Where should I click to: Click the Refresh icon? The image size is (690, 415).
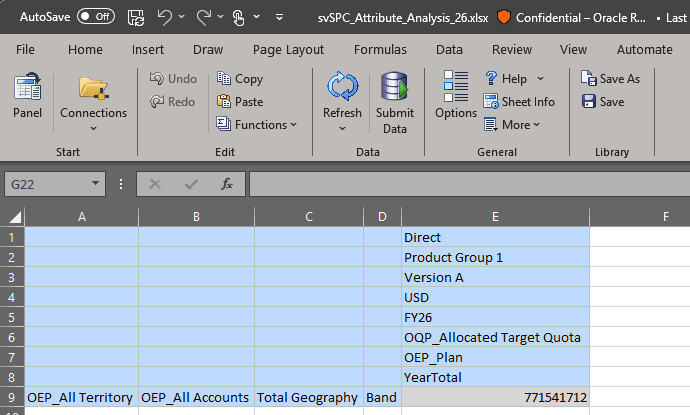(342, 86)
